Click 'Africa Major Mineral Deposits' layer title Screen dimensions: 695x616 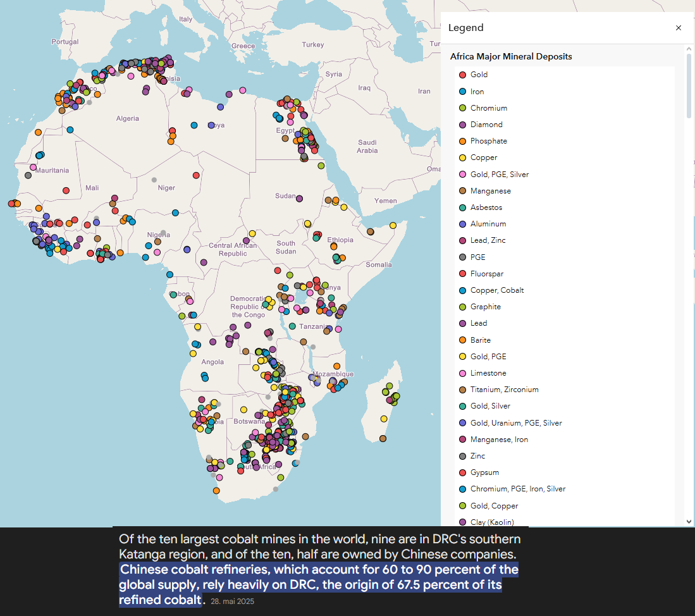pyautogui.click(x=511, y=57)
